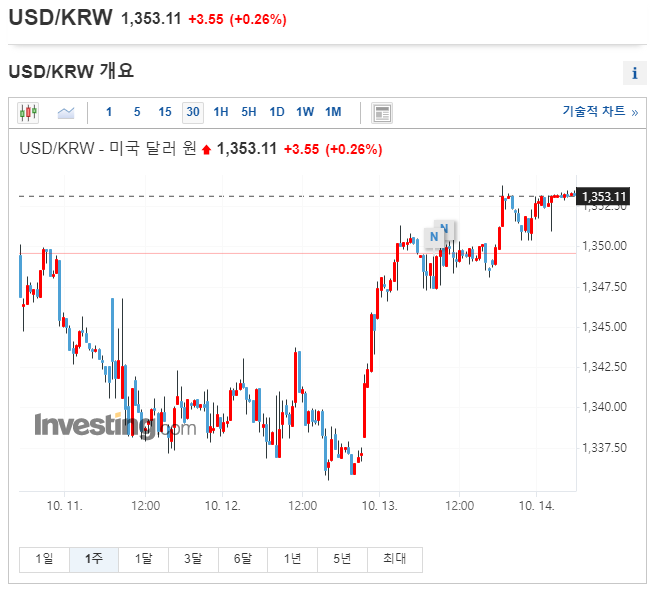The width and height of the screenshot is (653, 591).
Task: Switch to the area line chart icon
Action: click(x=66, y=112)
